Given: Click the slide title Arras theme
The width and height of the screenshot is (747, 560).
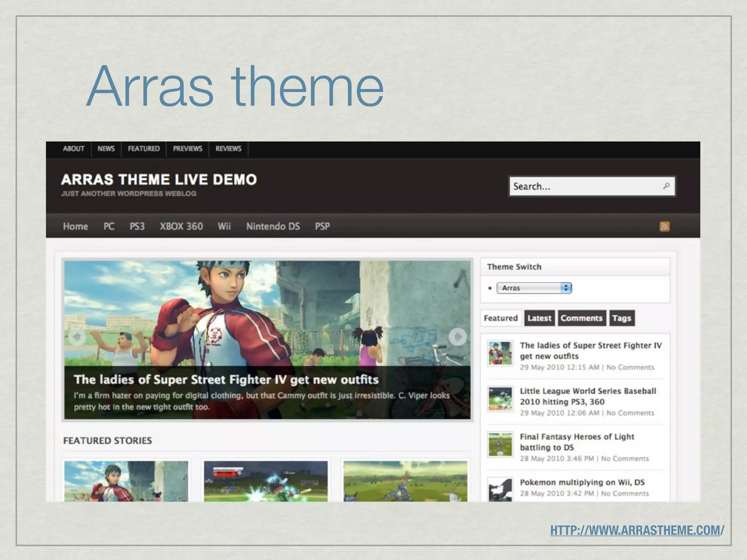Looking at the screenshot, I should (235, 86).
